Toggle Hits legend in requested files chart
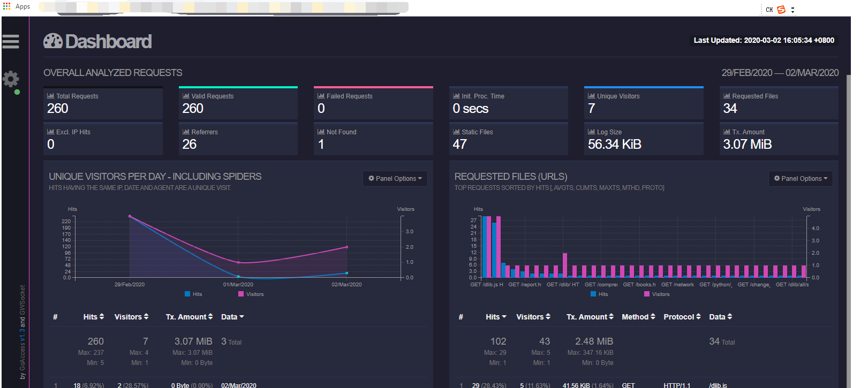This screenshot has height=388, width=868. tap(599, 294)
